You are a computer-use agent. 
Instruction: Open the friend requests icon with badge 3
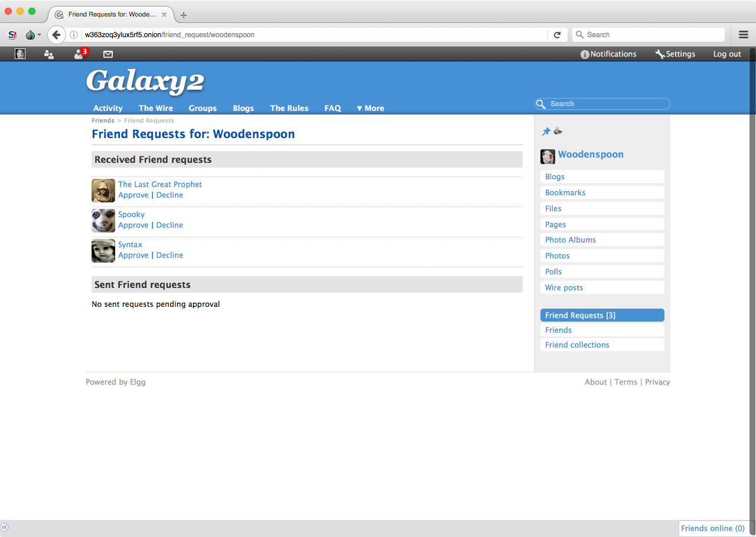(x=79, y=54)
